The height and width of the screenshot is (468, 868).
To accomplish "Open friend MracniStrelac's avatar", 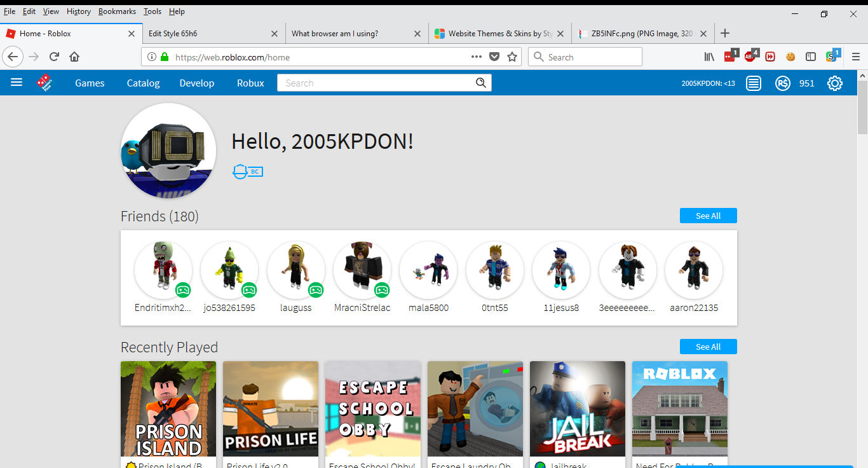I will [362, 270].
